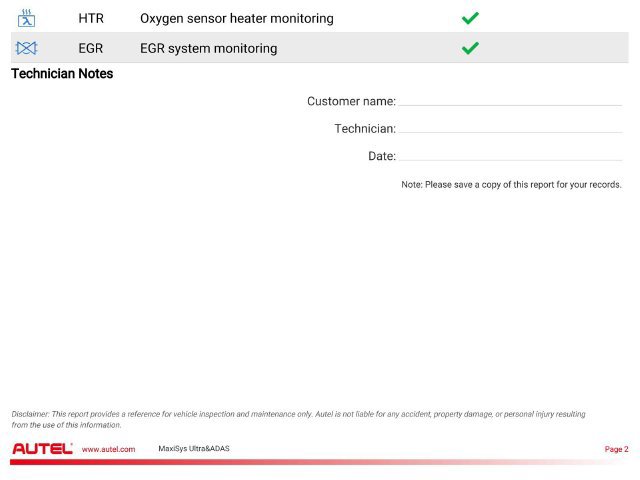Select the HTR code text
640x480 pixels.
(x=91, y=18)
